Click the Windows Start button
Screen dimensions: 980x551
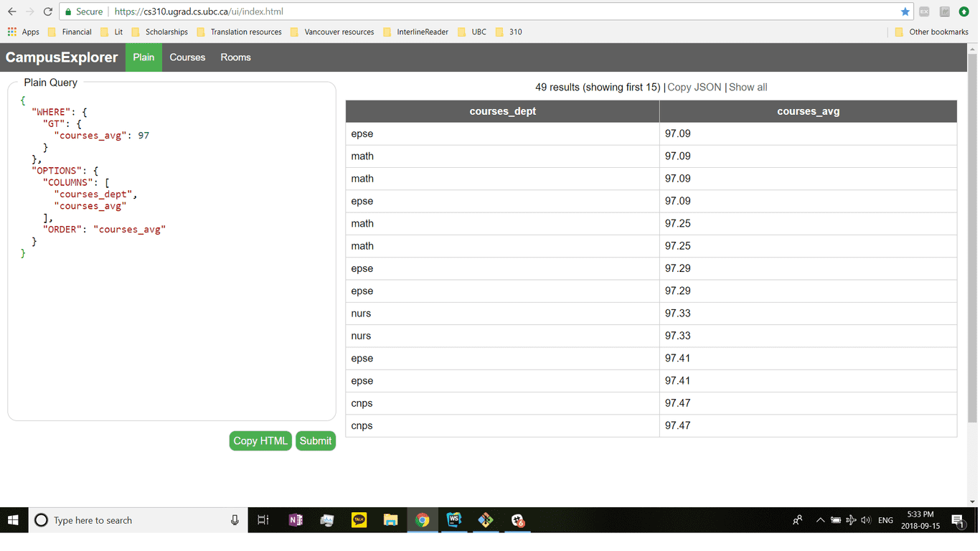click(x=13, y=520)
